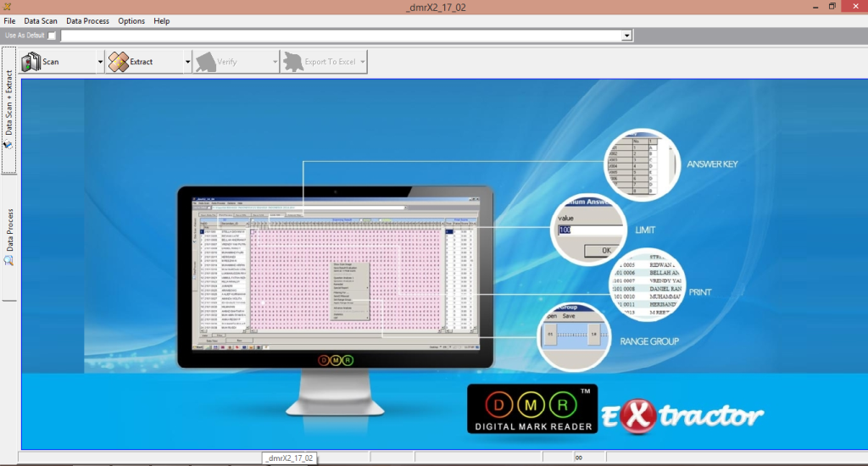This screenshot has height=466, width=868.
Task: Click the Data Process magnifier icon
Action: click(8, 260)
